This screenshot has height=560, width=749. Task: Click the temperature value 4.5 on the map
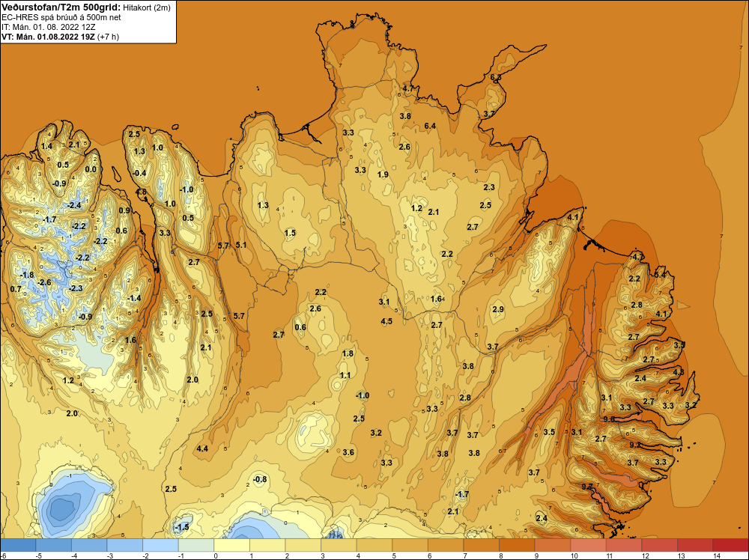click(386, 321)
